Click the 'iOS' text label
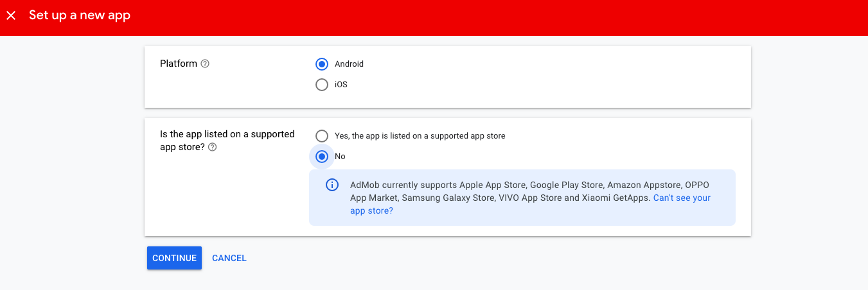Image resolution: width=868 pixels, height=290 pixels. click(x=341, y=85)
